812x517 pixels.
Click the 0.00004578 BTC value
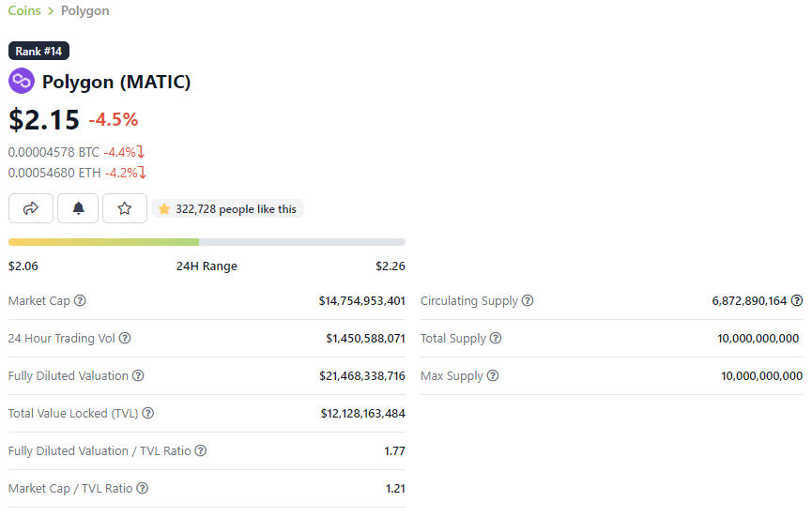[54, 152]
